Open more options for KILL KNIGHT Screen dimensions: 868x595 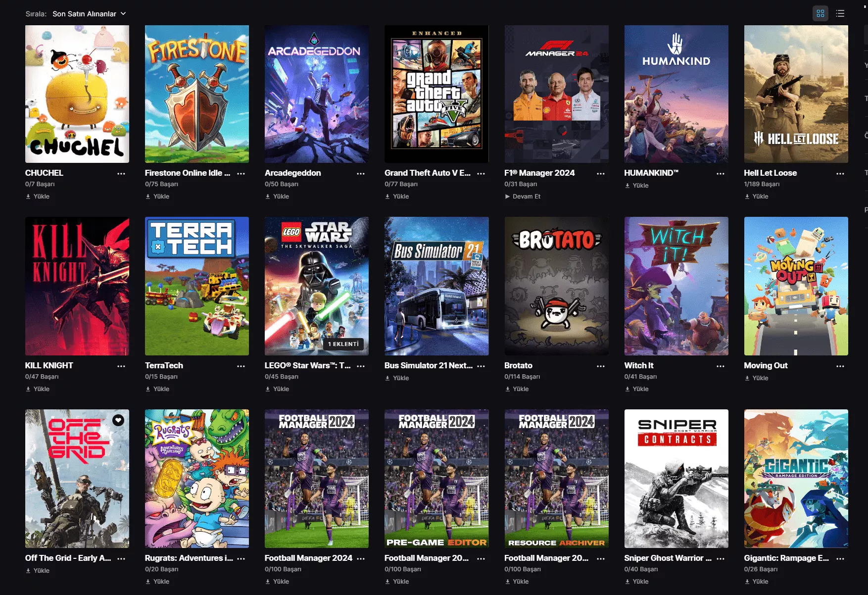(121, 366)
